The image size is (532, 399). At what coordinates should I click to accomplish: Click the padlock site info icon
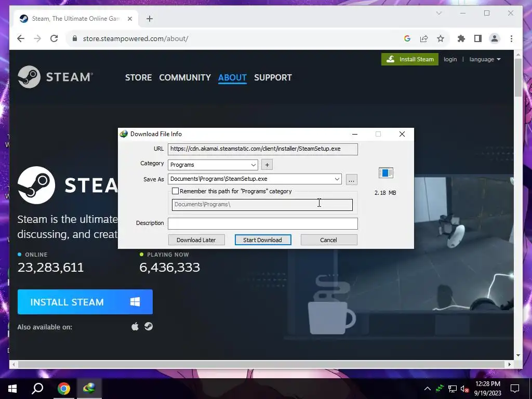(75, 38)
